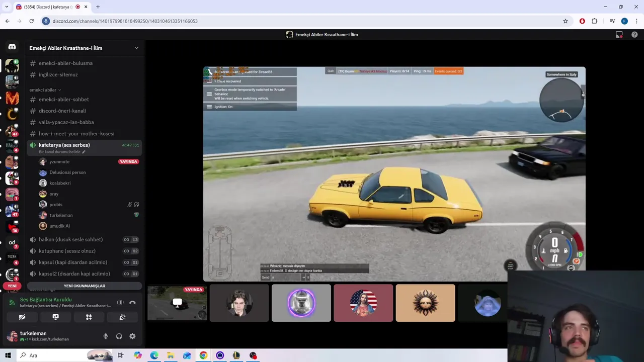Image resolution: width=644 pixels, height=362 pixels.
Task: Open a new Chrome tab
Action: (x=98, y=7)
